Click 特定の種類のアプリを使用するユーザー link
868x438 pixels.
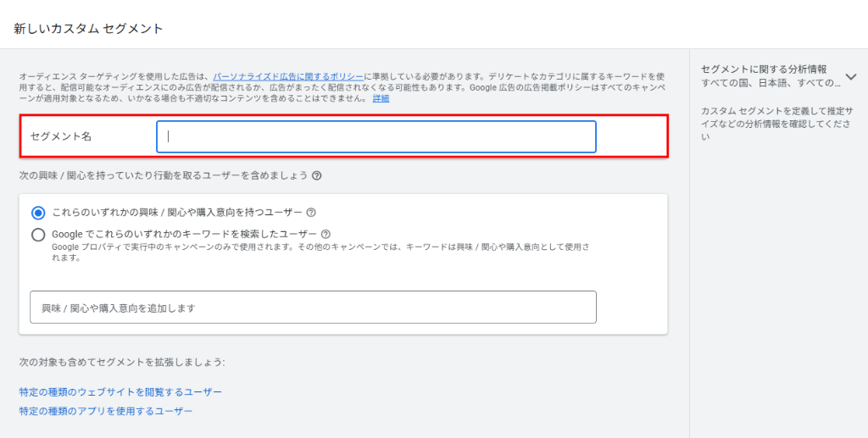coord(106,412)
